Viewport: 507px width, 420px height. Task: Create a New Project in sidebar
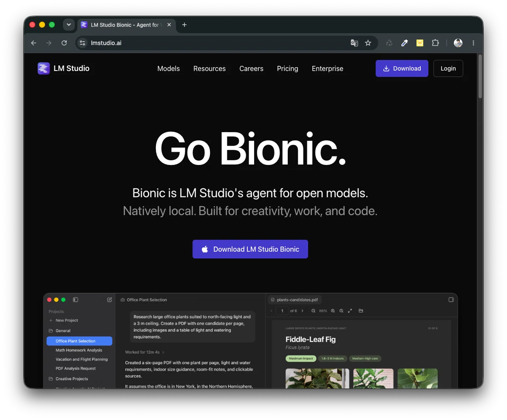point(63,321)
